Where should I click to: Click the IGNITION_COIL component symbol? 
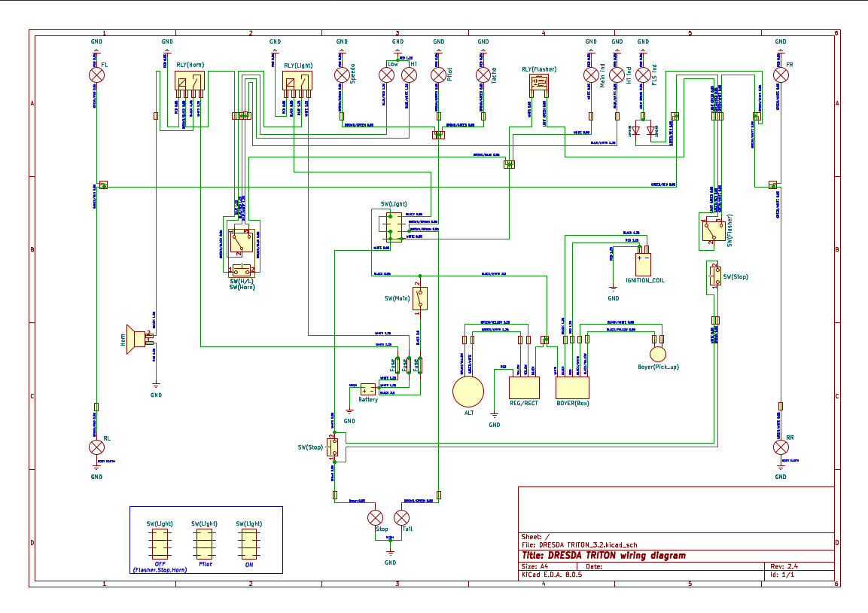(643, 264)
